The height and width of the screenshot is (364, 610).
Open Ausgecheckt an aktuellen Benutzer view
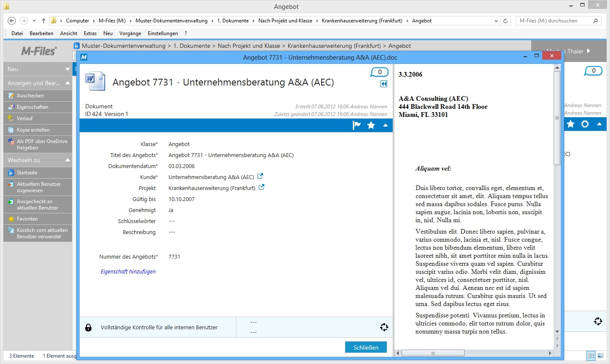(38, 204)
